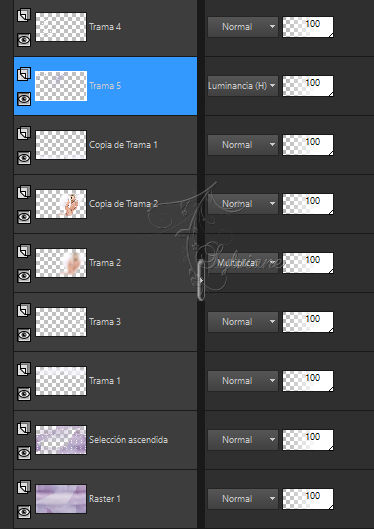Click layer link icon for Trama 4

(24, 15)
